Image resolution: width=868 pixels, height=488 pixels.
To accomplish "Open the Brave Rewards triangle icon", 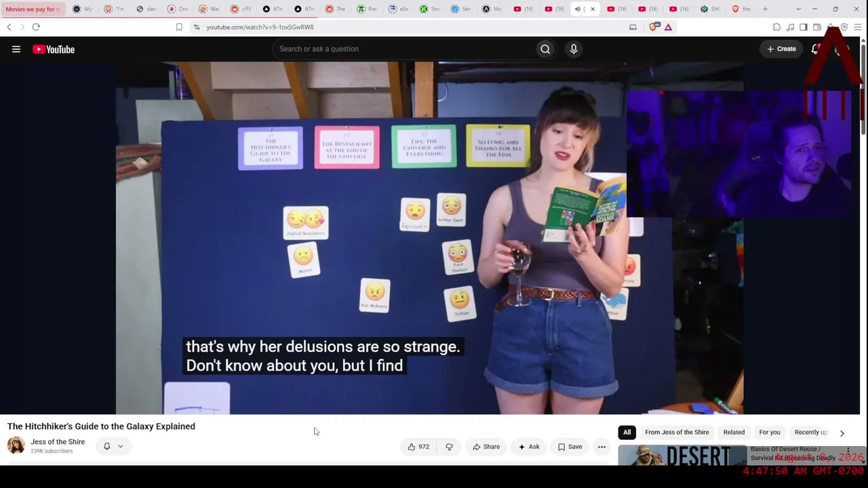I will pyautogui.click(x=668, y=27).
